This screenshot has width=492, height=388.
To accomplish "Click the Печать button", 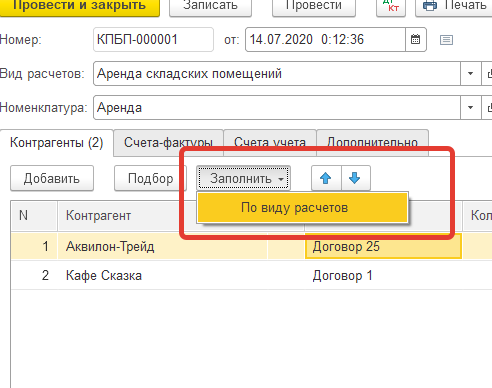I will [x=454, y=7].
